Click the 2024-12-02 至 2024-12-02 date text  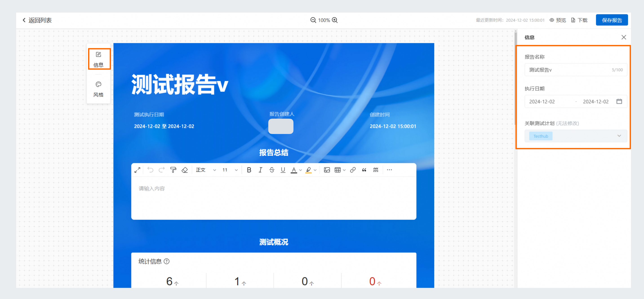point(164,126)
